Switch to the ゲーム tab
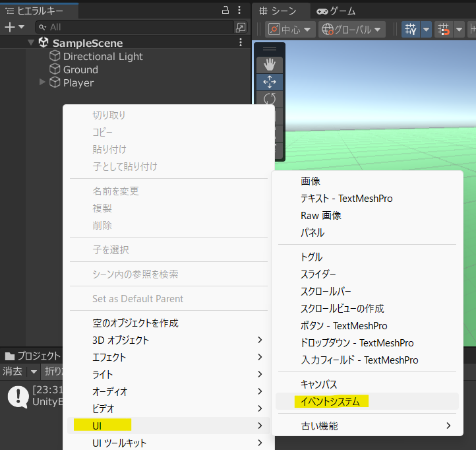The width and height of the screenshot is (476, 450). (x=336, y=11)
